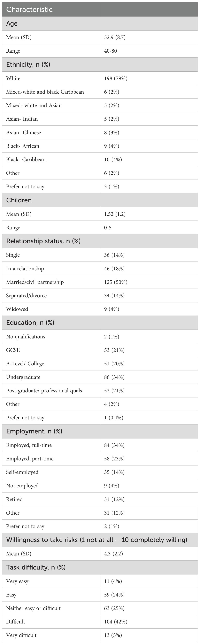
Task: Select the Married/civil partnership row label
Action: point(35,282)
